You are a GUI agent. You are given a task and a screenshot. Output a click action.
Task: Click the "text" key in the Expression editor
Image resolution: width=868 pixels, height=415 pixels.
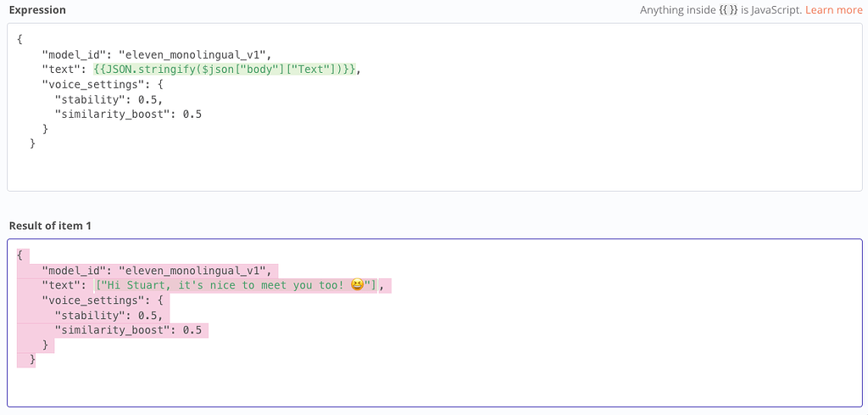(x=61, y=70)
